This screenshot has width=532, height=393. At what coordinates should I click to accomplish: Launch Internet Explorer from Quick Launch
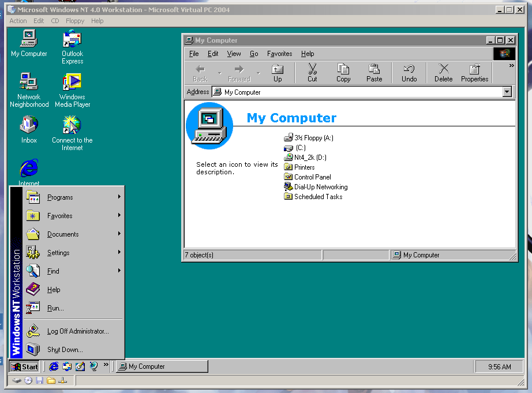point(54,366)
